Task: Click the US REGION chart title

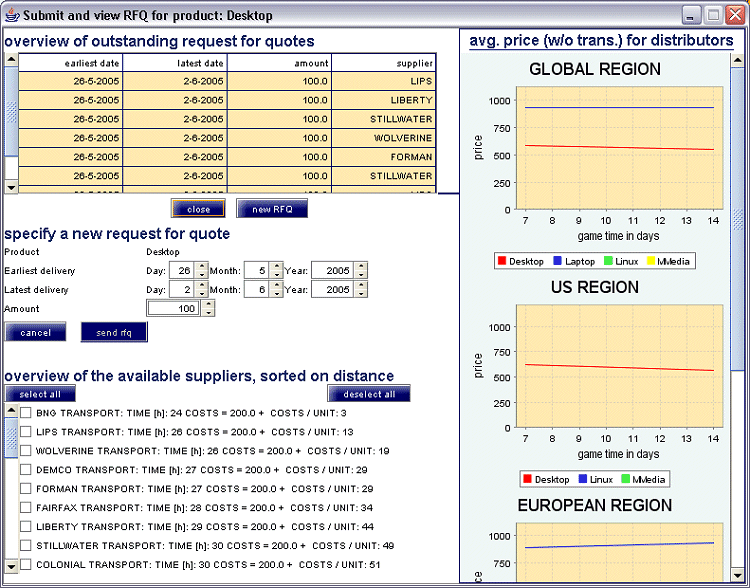Action: [595, 287]
